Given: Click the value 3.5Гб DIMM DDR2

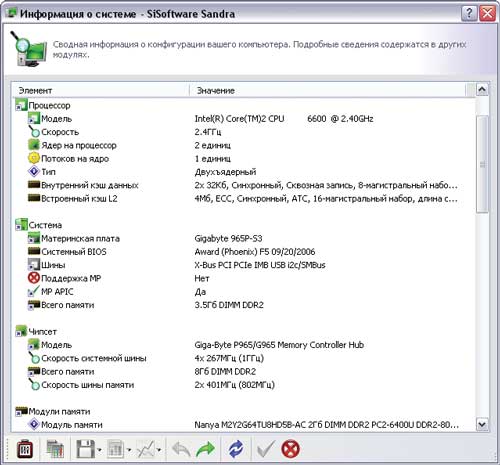Looking at the screenshot, I should click(229, 305).
